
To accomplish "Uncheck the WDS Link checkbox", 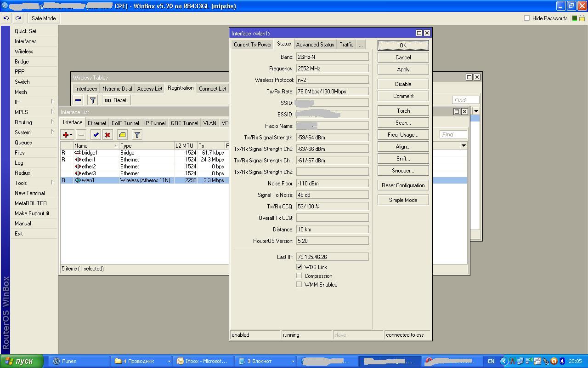I will click(299, 267).
